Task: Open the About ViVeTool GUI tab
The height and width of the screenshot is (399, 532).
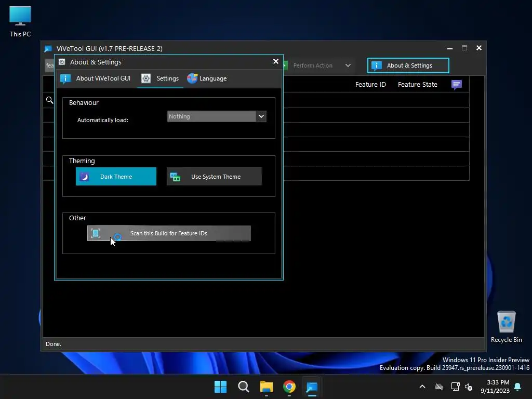Action: point(96,78)
